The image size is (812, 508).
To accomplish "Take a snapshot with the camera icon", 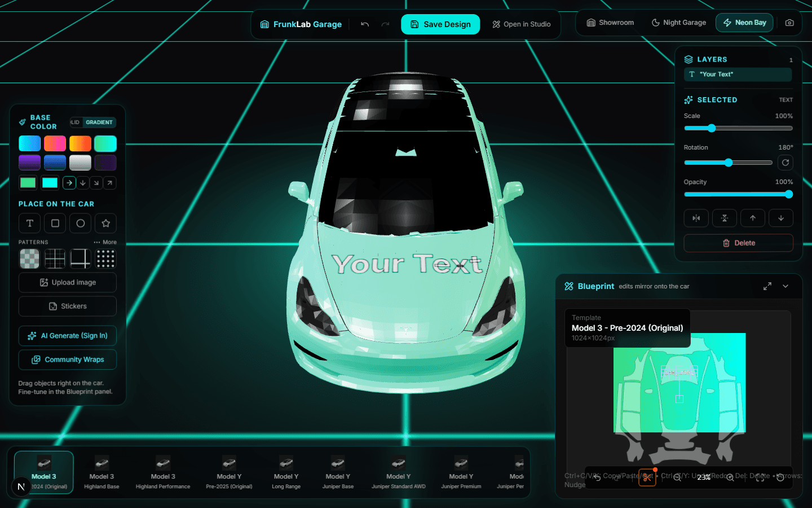I will pyautogui.click(x=789, y=23).
